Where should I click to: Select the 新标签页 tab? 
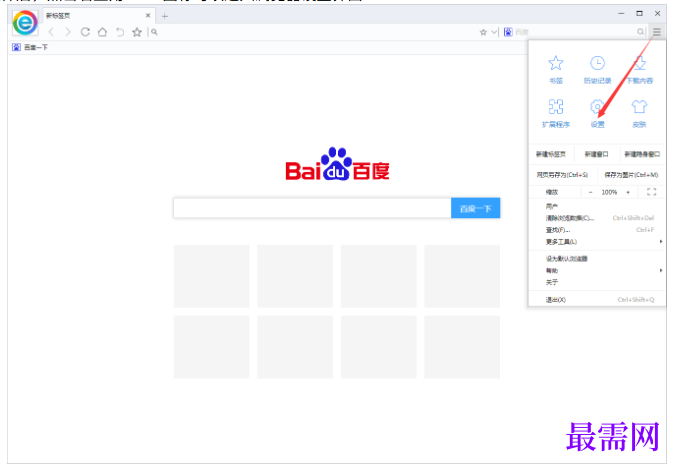99,16
